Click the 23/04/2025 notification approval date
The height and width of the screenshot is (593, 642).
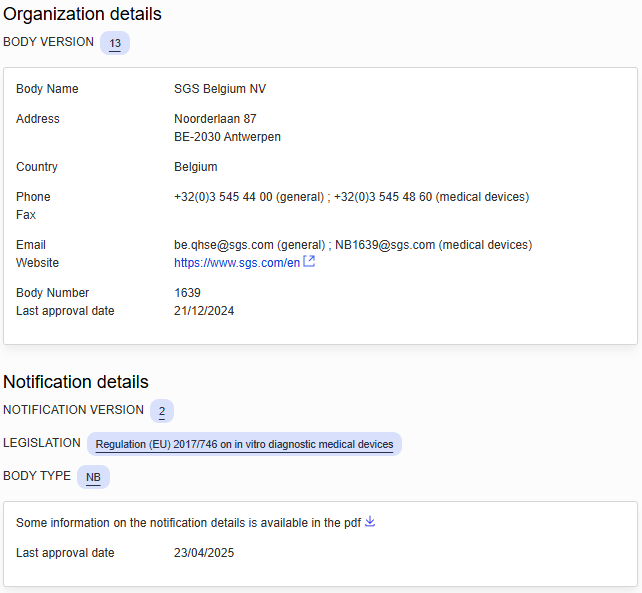[204, 553]
